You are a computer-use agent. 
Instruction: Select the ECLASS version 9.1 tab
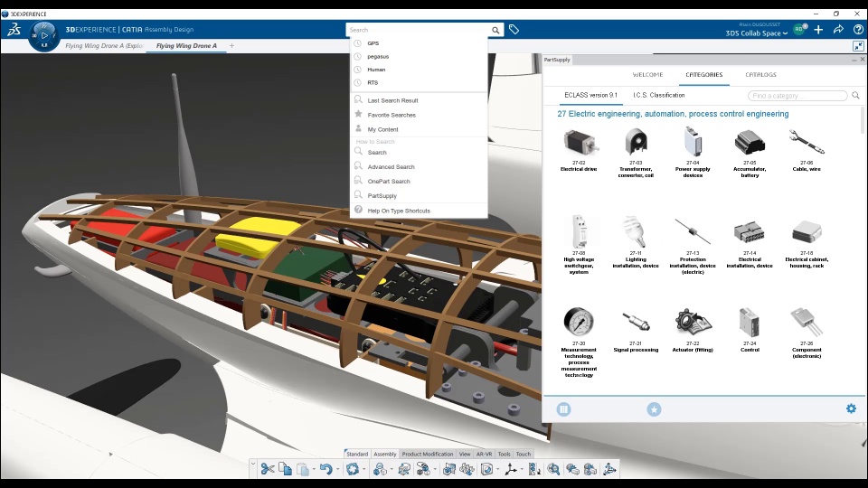pos(590,95)
